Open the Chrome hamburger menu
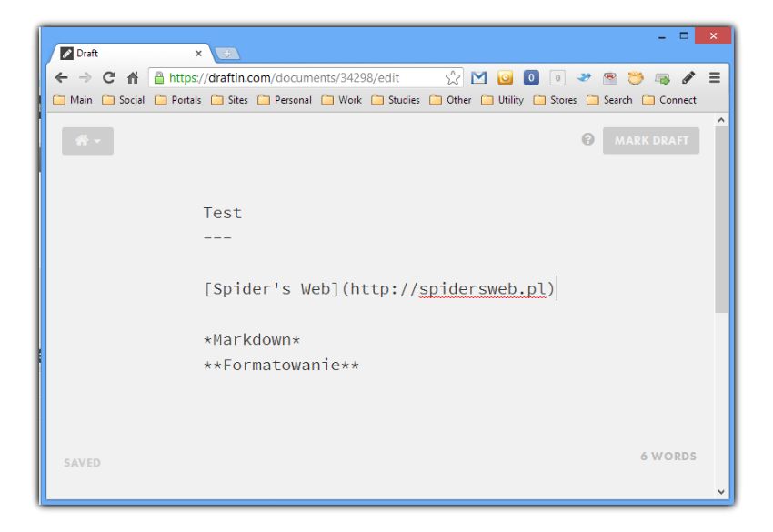Image resolution: width=773 pixels, height=532 pixels. coord(714,78)
